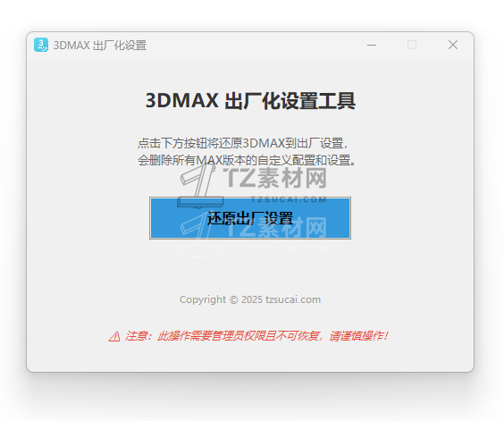Click the large TZ素材网 watermark logo
The image size is (504, 421).
pyautogui.click(x=277, y=178)
